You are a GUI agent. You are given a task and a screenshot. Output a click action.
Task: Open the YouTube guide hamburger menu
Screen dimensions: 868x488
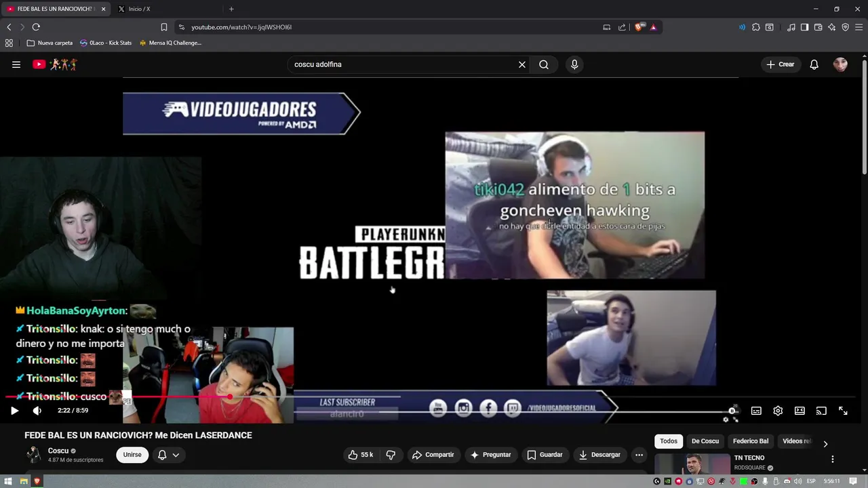[16, 64]
